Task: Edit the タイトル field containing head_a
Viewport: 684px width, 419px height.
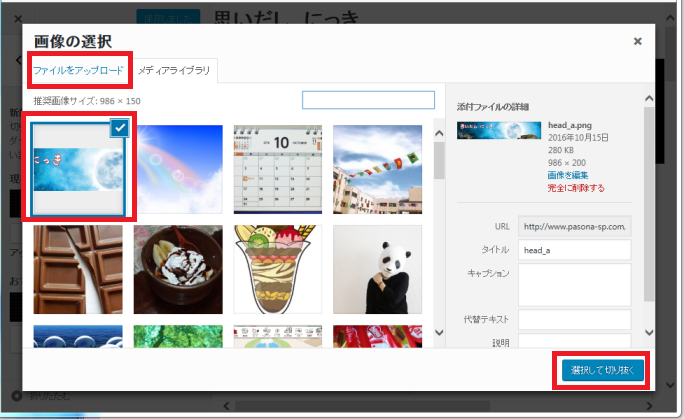Action: click(x=574, y=250)
